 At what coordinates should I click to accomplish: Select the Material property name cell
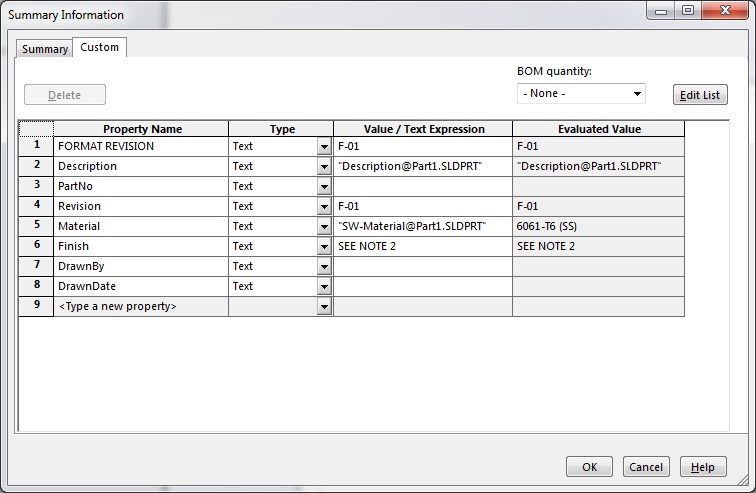tap(141, 227)
